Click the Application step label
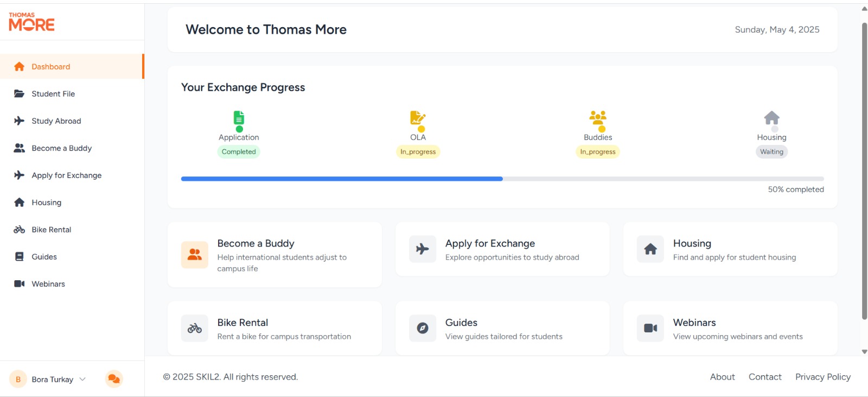This screenshot has height=397, width=868. [239, 137]
